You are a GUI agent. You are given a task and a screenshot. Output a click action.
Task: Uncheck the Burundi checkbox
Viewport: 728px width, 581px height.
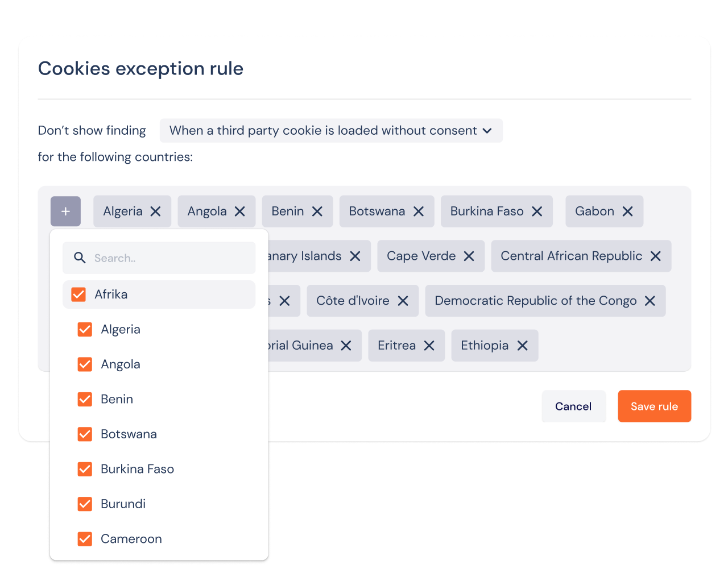[85, 504]
